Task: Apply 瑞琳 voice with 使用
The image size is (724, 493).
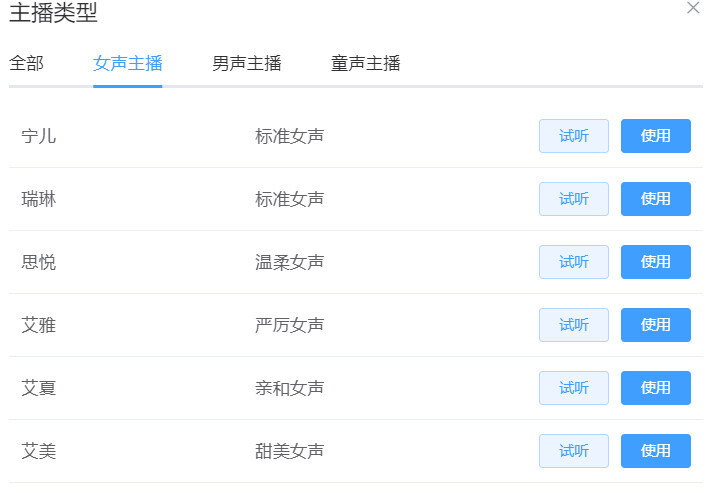Action: [x=656, y=199]
